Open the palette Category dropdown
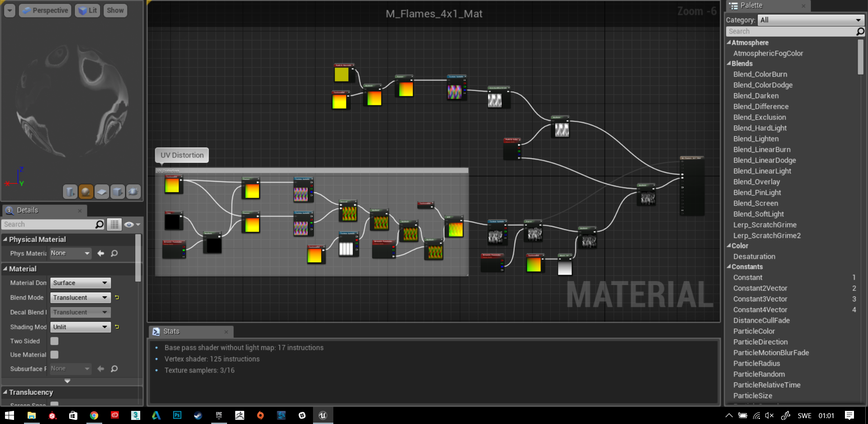 pos(810,20)
